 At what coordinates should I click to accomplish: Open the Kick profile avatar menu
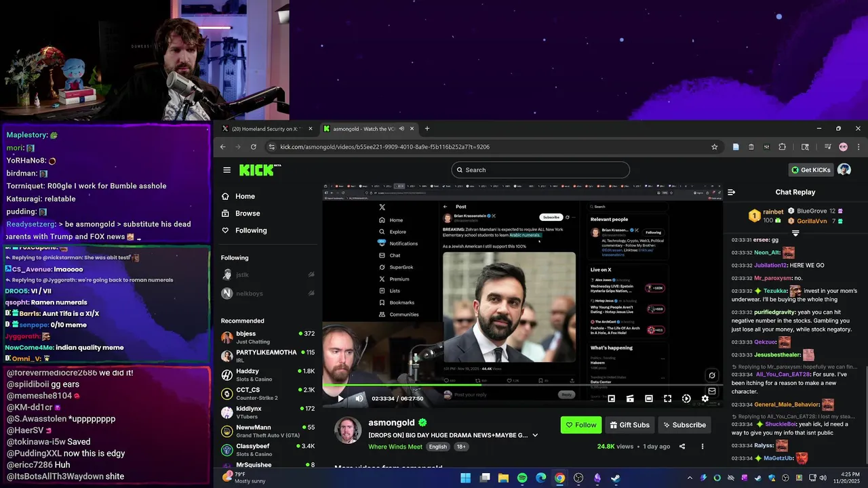click(x=844, y=170)
